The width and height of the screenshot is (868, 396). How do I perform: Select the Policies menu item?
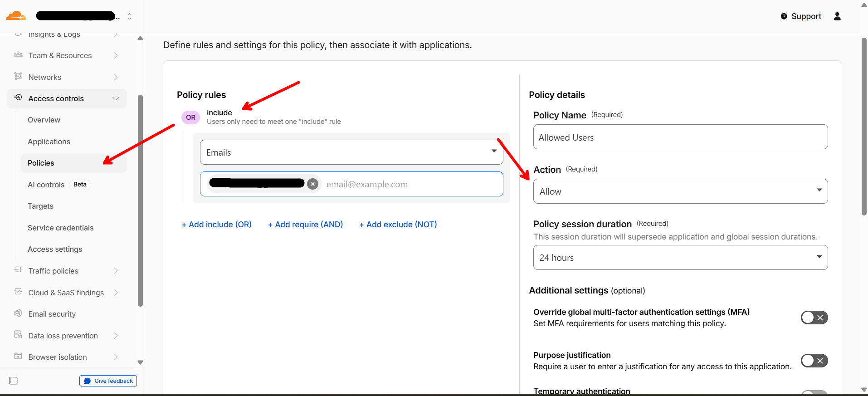(73, 163)
